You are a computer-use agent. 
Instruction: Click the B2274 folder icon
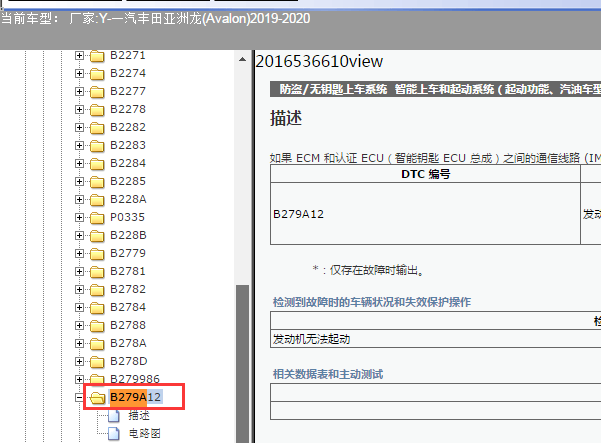(97, 74)
